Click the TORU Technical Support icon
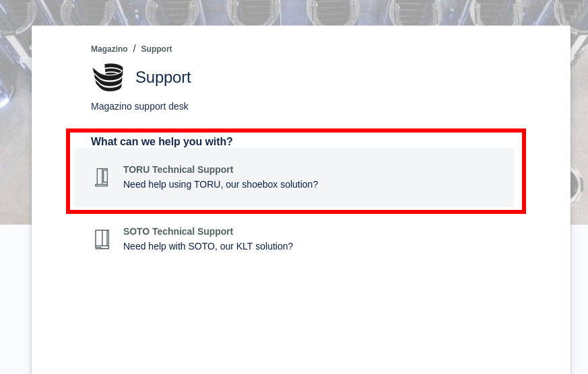 click(x=102, y=178)
